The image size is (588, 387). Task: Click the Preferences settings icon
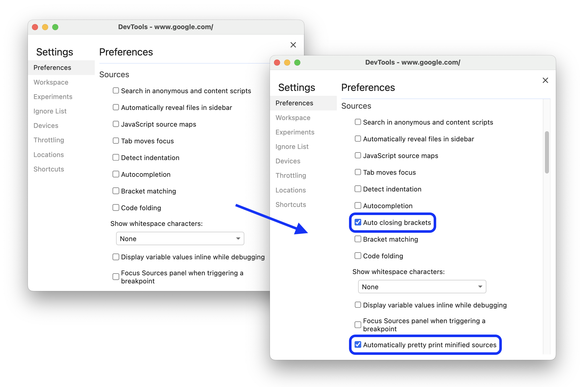295,103
